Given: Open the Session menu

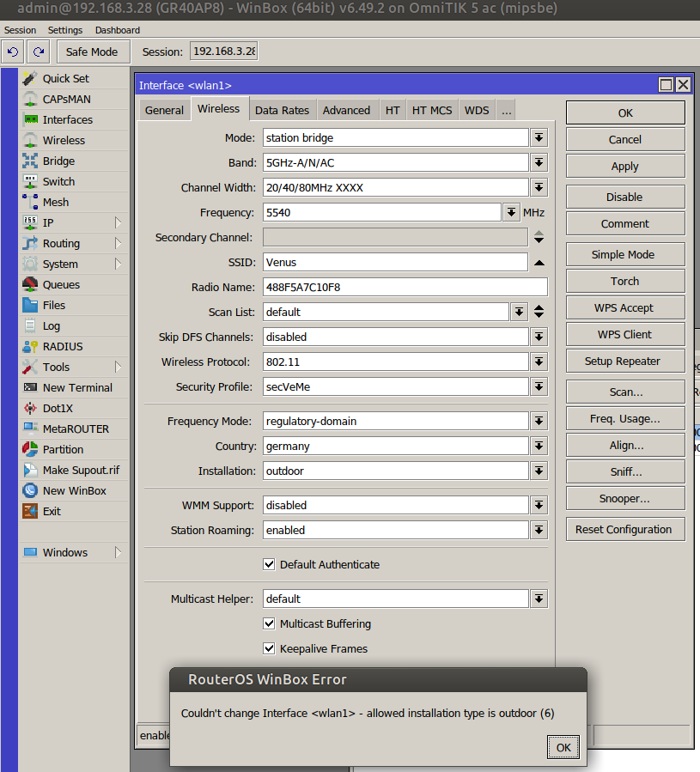Looking at the screenshot, I should pos(21,30).
